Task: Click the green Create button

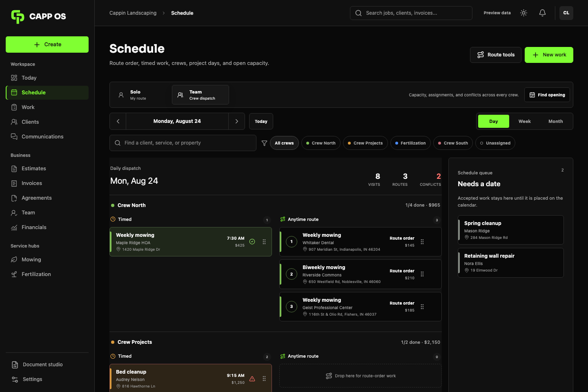Action: 47,45
